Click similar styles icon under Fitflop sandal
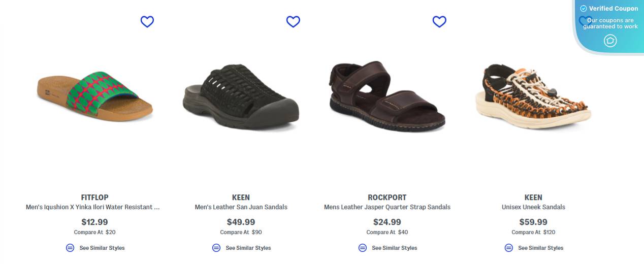This screenshot has height=264, width=644. [x=70, y=248]
